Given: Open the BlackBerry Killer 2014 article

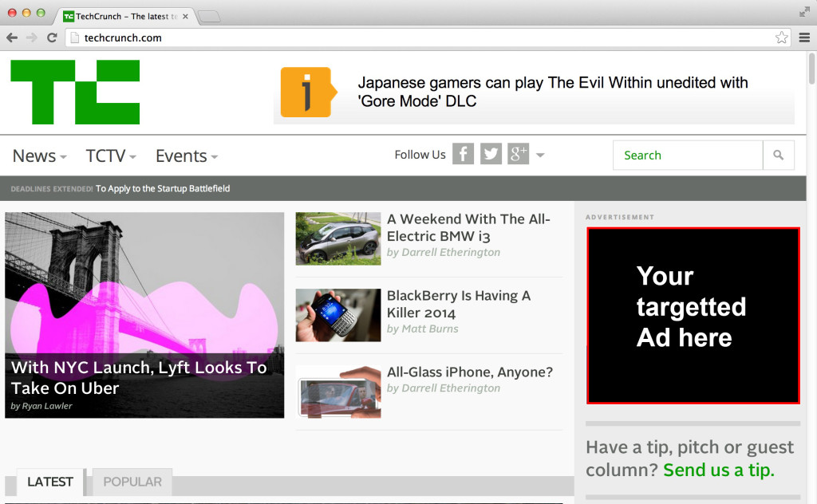Looking at the screenshot, I should pos(459,304).
